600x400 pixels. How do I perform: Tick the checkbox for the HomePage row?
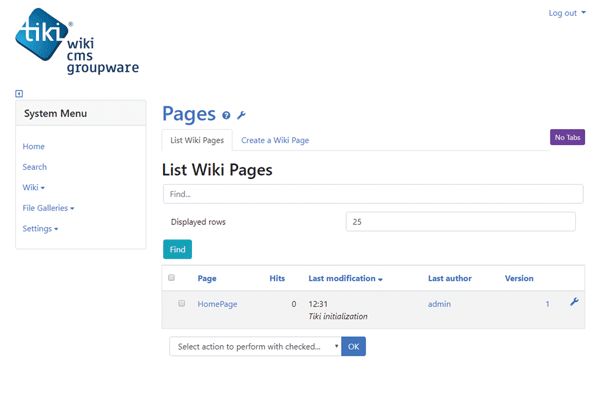point(181,303)
